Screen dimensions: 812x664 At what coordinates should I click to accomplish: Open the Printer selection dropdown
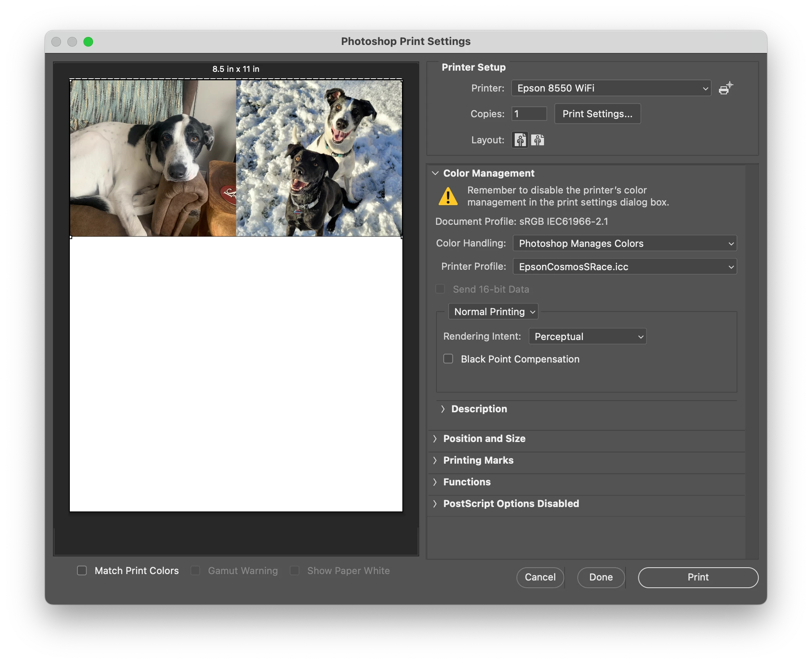pos(611,88)
